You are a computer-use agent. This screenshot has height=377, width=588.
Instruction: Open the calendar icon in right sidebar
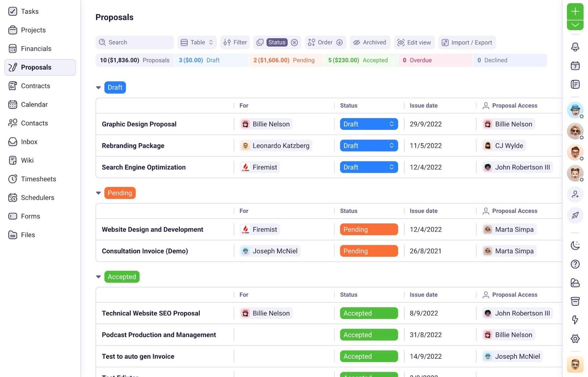tap(575, 66)
